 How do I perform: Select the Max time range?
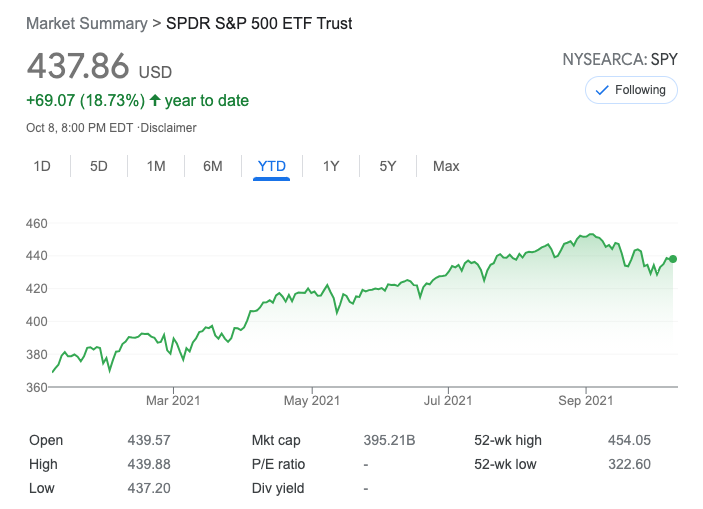tap(446, 166)
